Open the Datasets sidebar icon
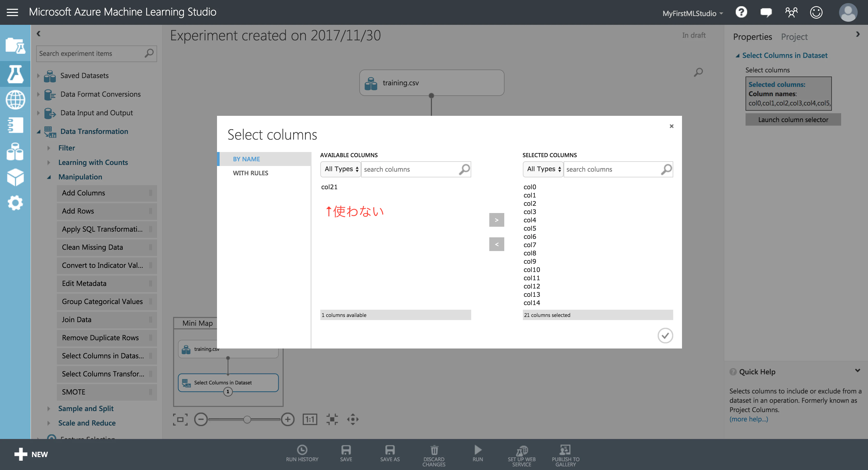 click(15, 151)
